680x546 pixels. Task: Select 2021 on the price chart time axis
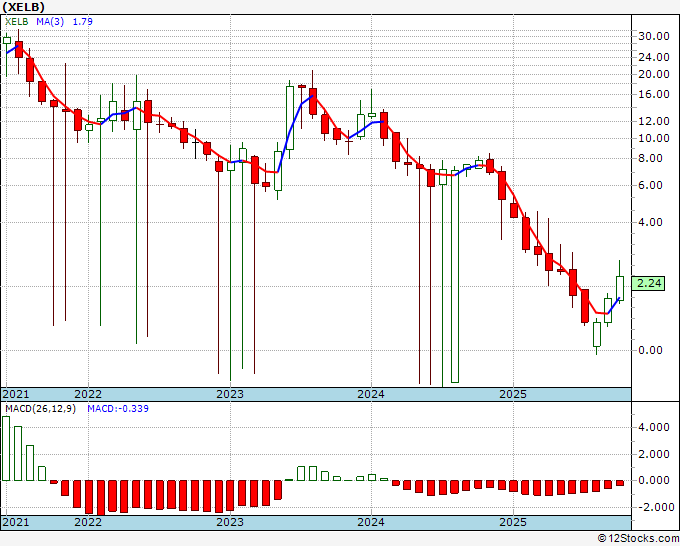[x=16, y=394]
